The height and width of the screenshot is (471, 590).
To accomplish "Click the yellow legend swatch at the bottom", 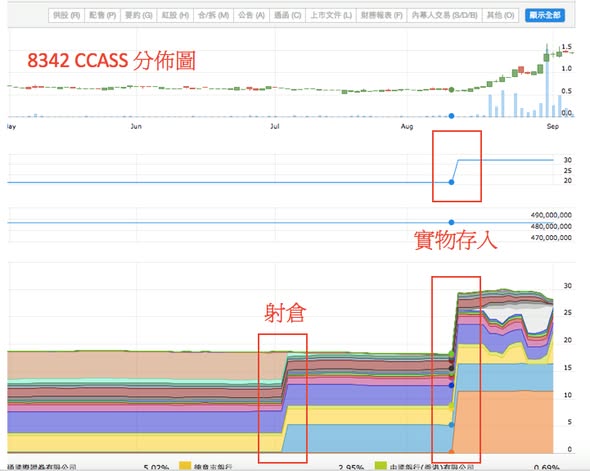I will tap(185, 466).
